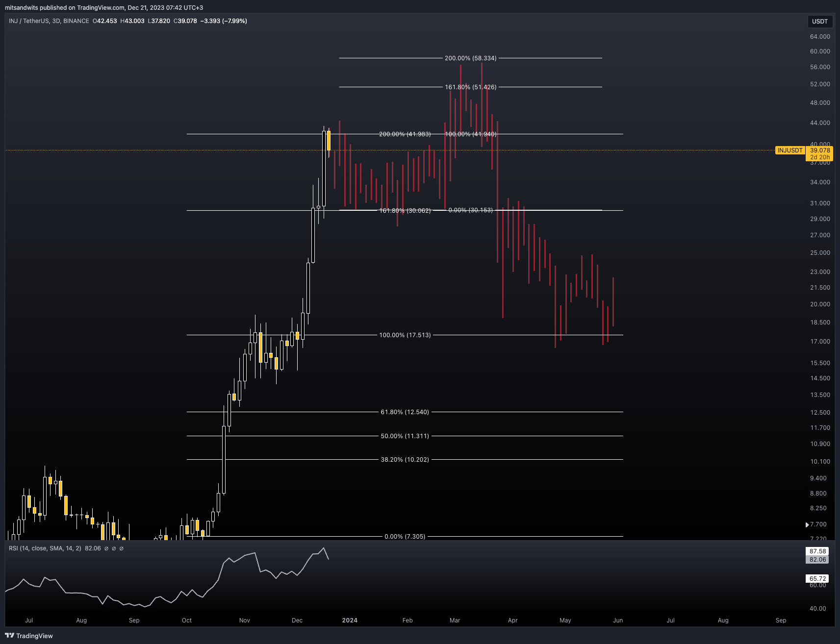
Task: Click the USDT currency button
Action: click(x=820, y=21)
